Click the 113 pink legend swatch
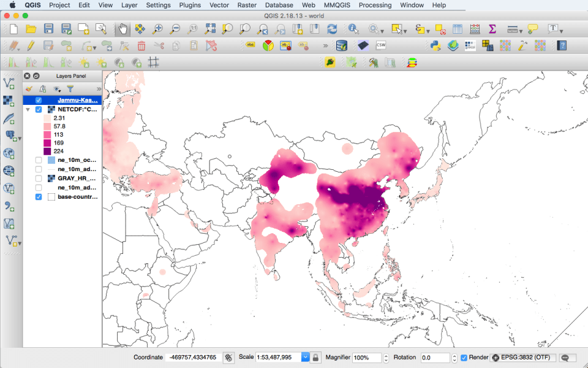 coord(47,135)
